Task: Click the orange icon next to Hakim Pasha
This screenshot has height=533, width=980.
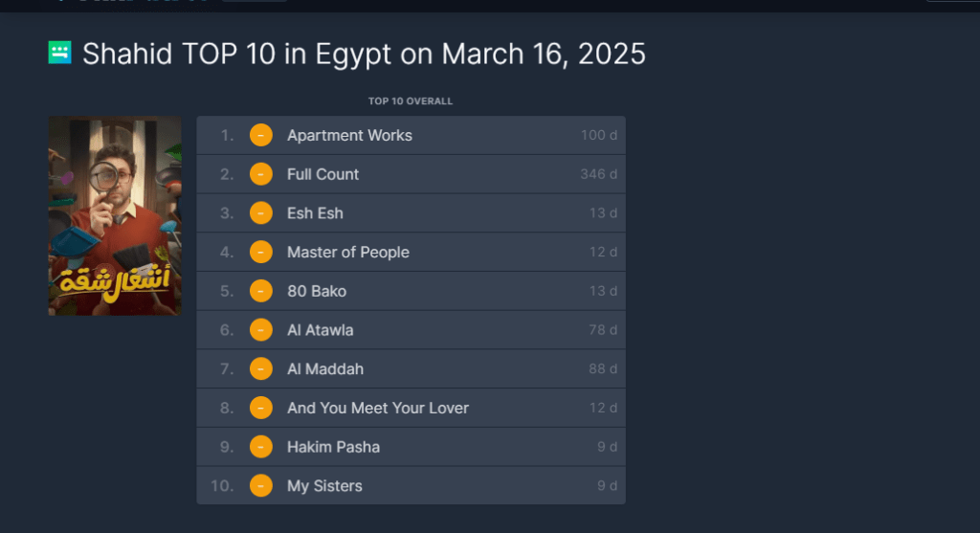Action: 261,447
